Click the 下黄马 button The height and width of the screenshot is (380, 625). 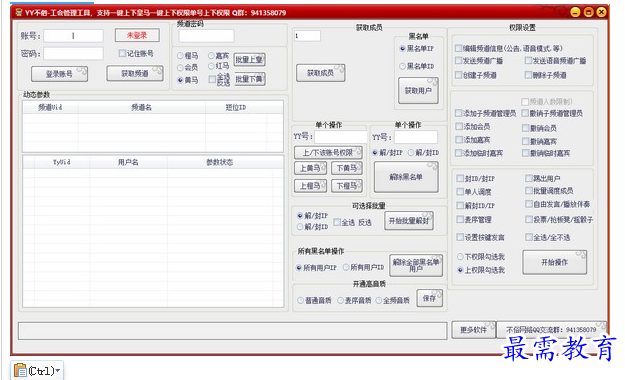click(347, 168)
